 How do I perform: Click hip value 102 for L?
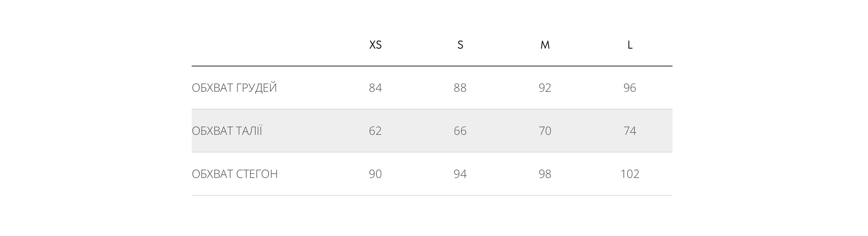coord(630,174)
